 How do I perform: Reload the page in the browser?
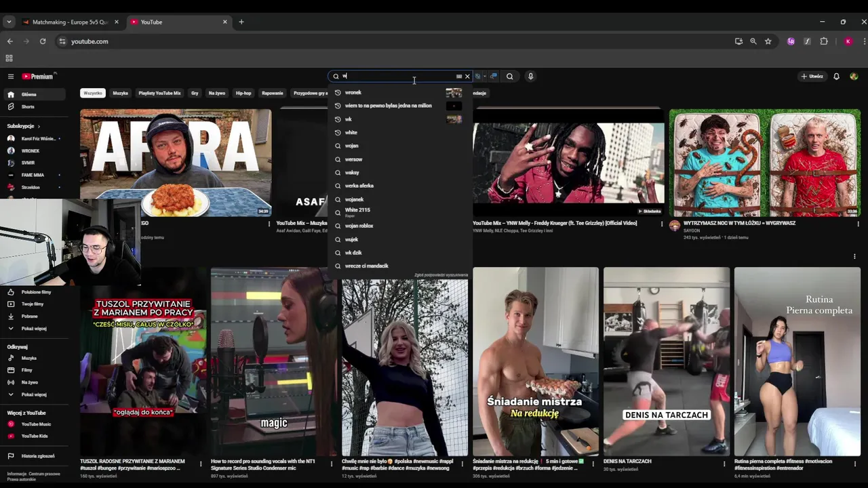(43, 41)
